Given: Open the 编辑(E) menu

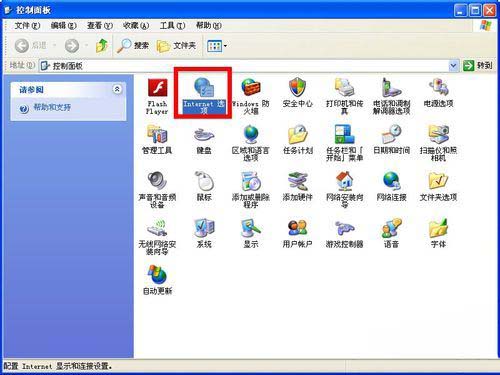Looking at the screenshot, I should coord(63,26).
